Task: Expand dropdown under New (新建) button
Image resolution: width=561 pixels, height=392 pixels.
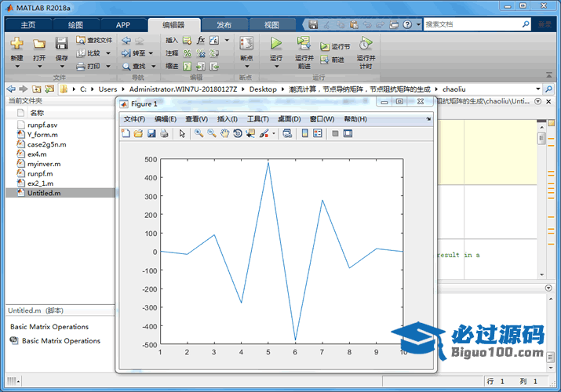Action: tap(16, 66)
